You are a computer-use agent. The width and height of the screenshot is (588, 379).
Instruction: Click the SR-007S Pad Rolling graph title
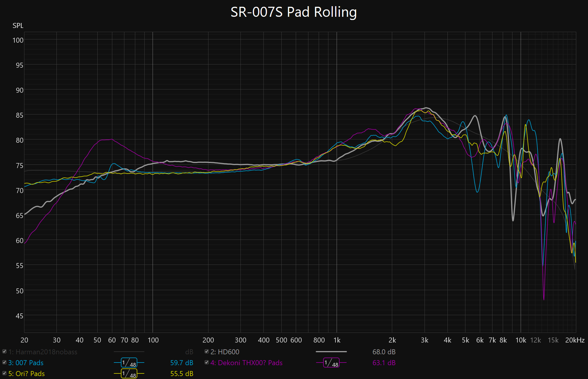pyautogui.click(x=293, y=12)
